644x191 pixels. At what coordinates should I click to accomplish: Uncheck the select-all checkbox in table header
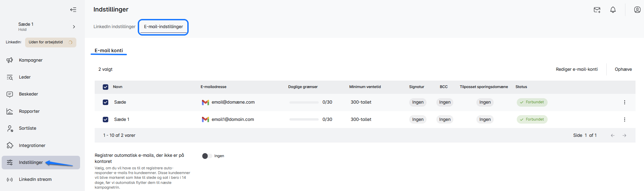106,87
